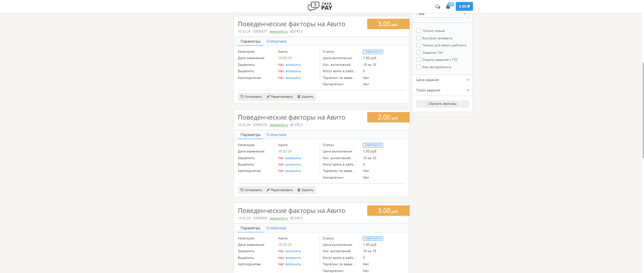Check Только для моего рейтинга
This screenshot has height=273, width=644.
pyautogui.click(x=419, y=45)
